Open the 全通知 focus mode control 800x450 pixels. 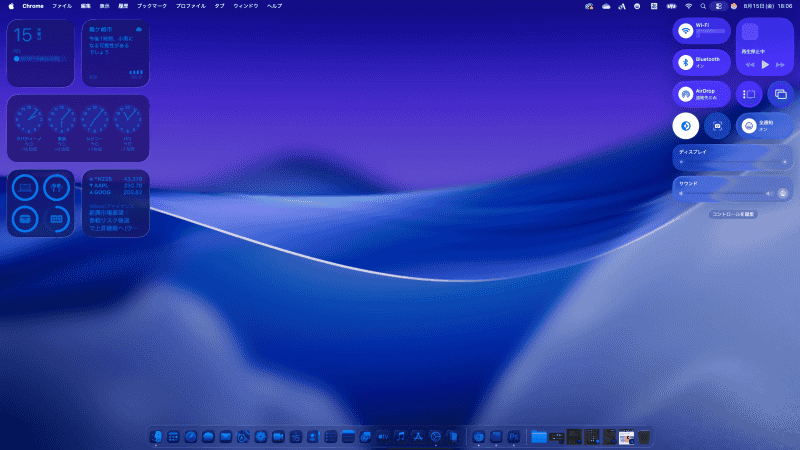click(765, 125)
